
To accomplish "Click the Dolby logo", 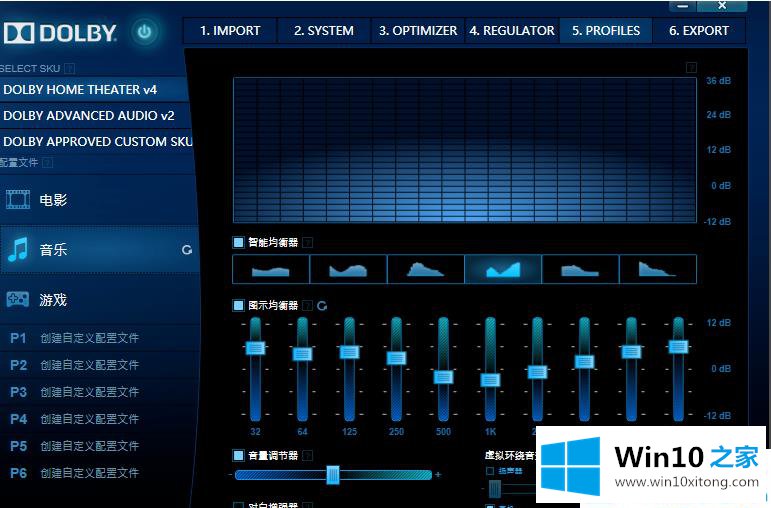I will pyautogui.click(x=60, y=33).
